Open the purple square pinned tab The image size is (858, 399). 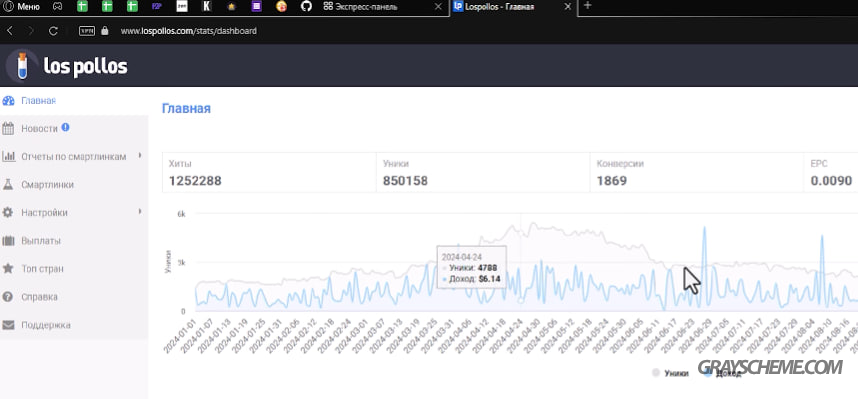(x=257, y=7)
